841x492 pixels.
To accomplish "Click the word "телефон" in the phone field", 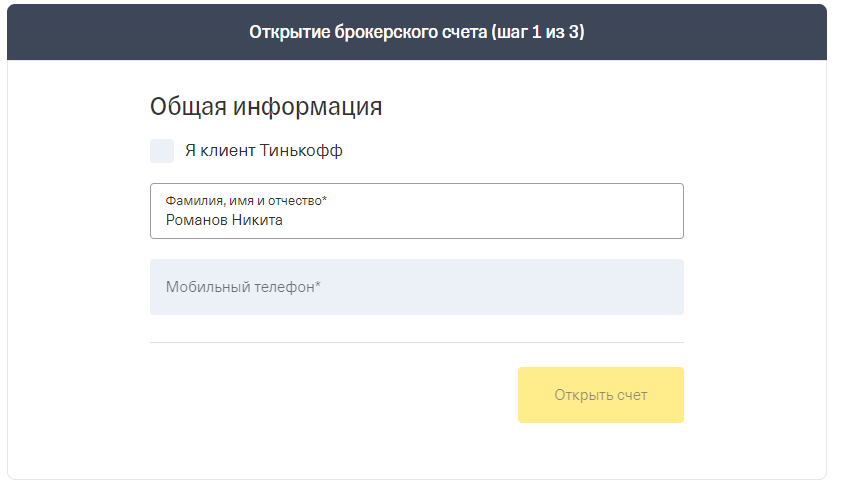I will pos(284,287).
